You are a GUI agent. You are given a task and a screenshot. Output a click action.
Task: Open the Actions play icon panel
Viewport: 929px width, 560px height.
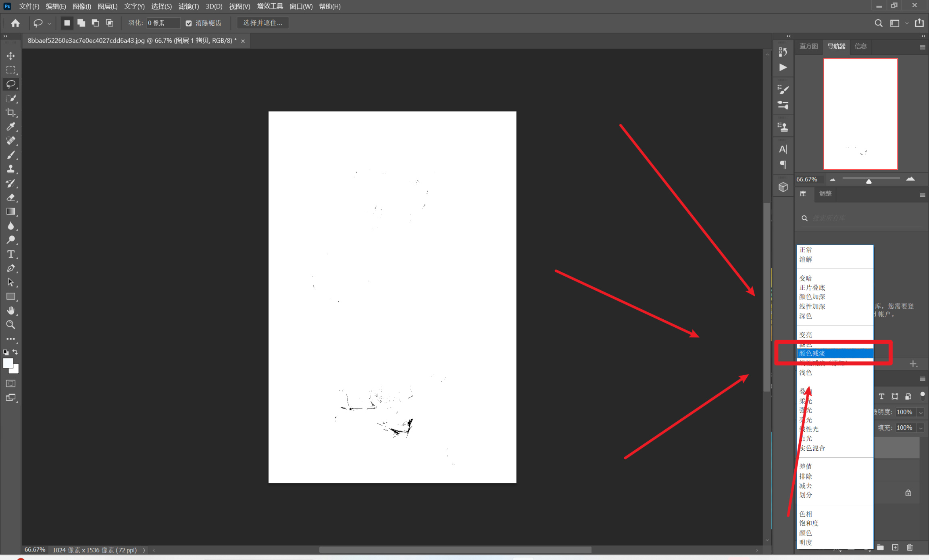(x=783, y=67)
